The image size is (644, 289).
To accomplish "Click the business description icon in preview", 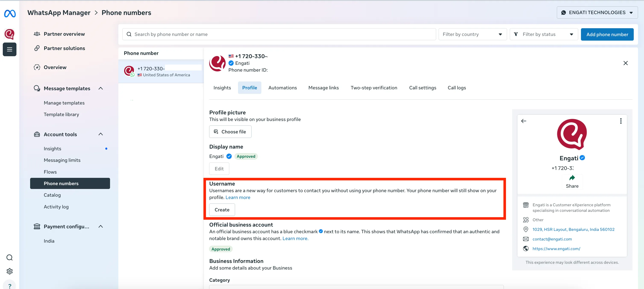I will pos(526,205).
